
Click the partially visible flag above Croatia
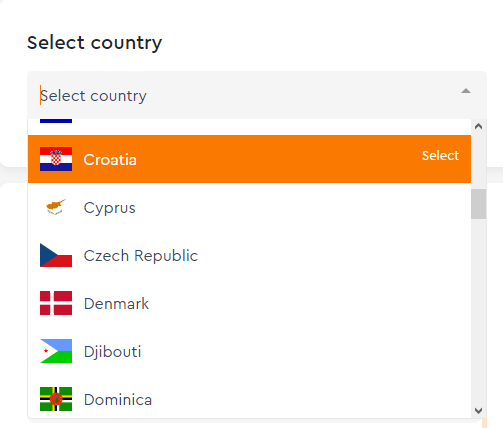56,121
